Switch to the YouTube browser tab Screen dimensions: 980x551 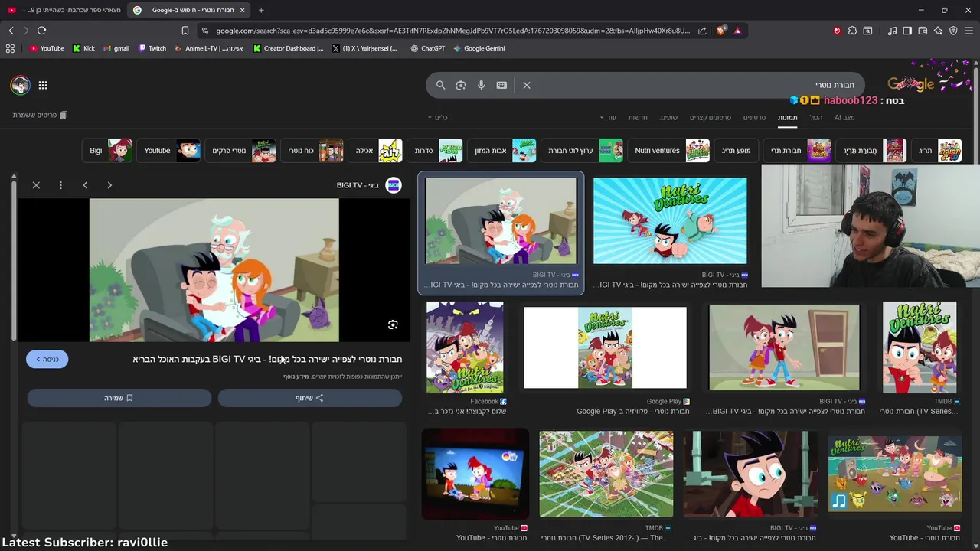click(x=64, y=10)
